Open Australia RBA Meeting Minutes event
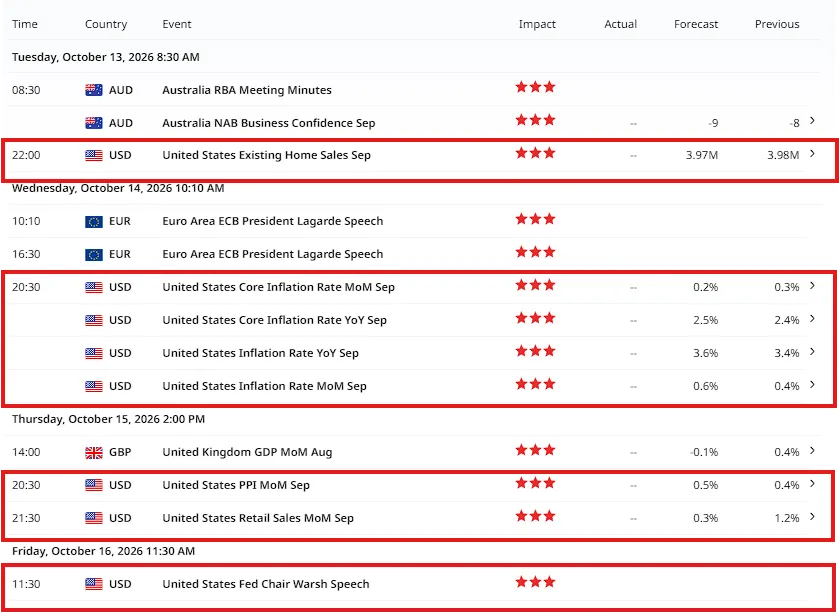Screen dimensions: 840x613 click(247, 90)
